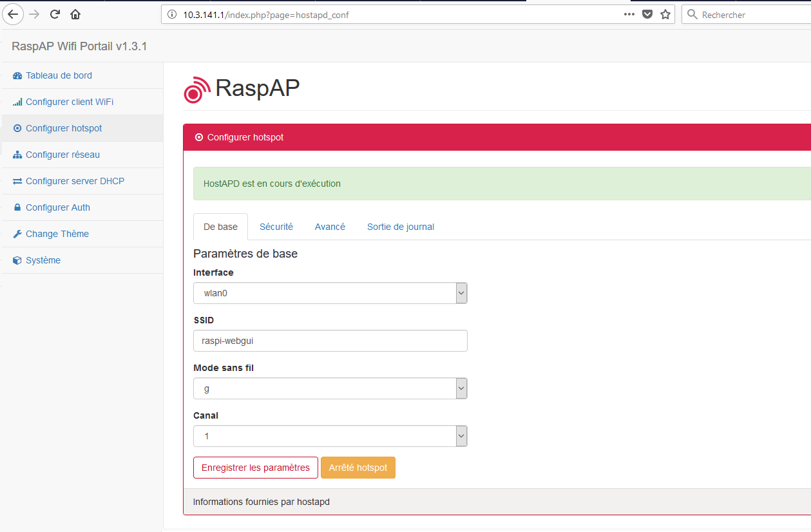
Task: Open the page actions three-dots menu
Action: coord(629,14)
